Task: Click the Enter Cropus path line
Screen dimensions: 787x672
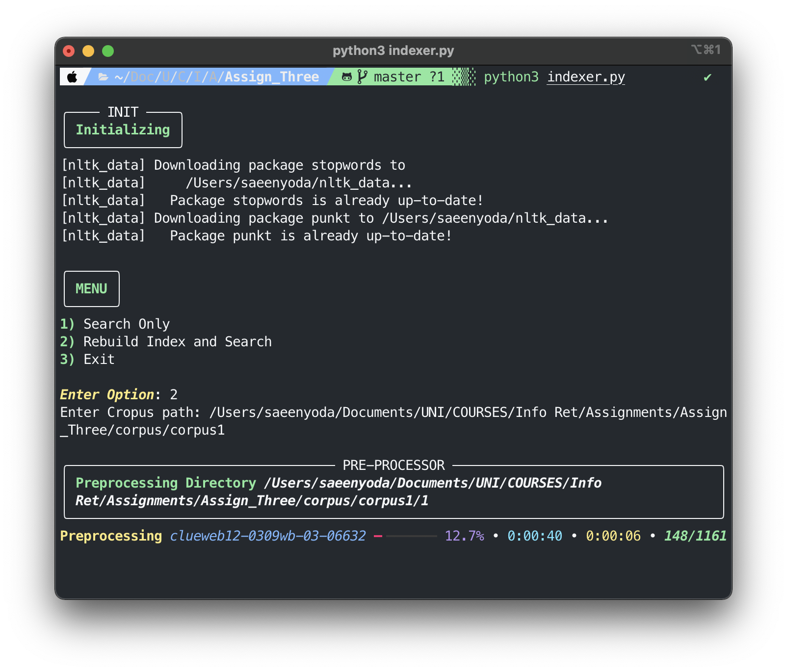Action: pyautogui.click(x=393, y=413)
